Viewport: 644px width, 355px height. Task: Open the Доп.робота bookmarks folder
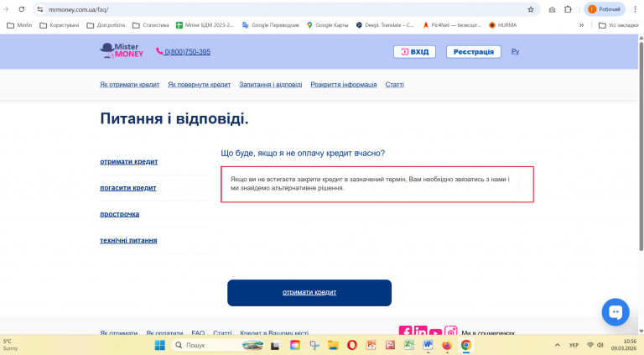click(106, 25)
